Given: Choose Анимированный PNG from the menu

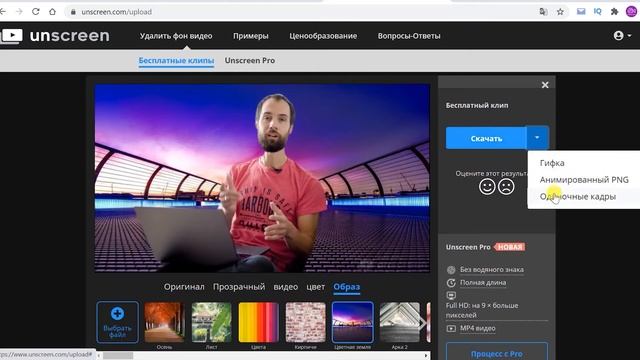Looking at the screenshot, I should coord(584,180).
